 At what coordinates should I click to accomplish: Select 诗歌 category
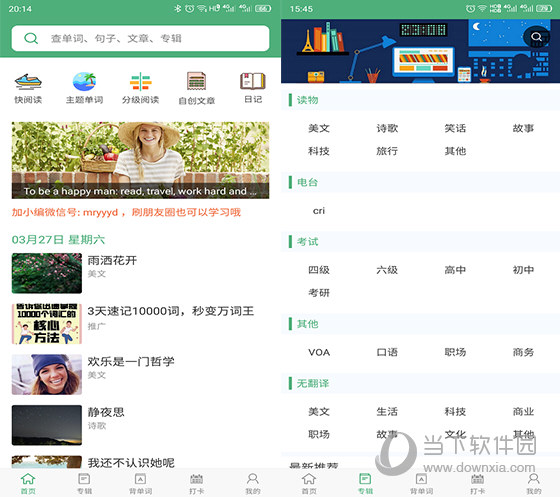pyautogui.click(x=387, y=128)
